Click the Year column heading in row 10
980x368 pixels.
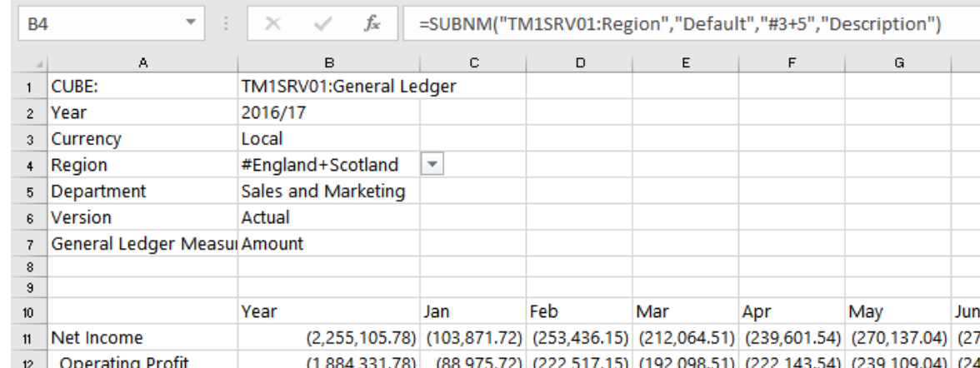(x=328, y=311)
